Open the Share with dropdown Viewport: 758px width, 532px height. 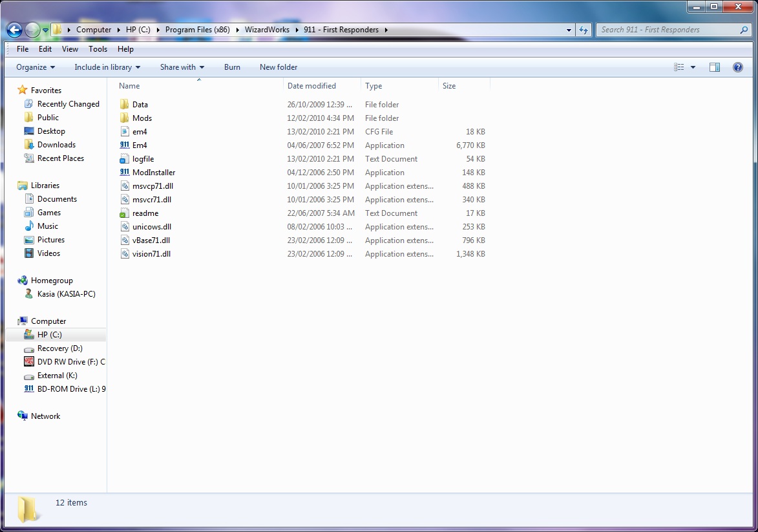[x=182, y=67]
